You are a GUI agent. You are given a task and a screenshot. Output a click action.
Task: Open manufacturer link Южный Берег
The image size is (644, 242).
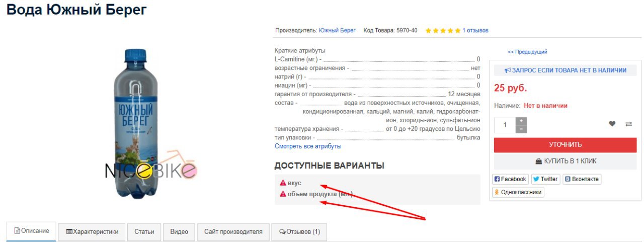(337, 30)
